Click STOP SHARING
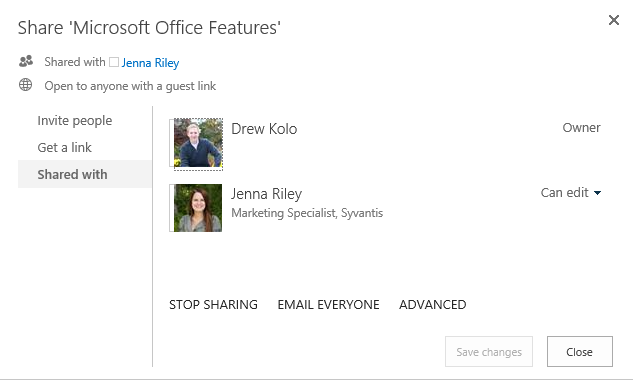The width and height of the screenshot is (633, 380). coord(213,304)
